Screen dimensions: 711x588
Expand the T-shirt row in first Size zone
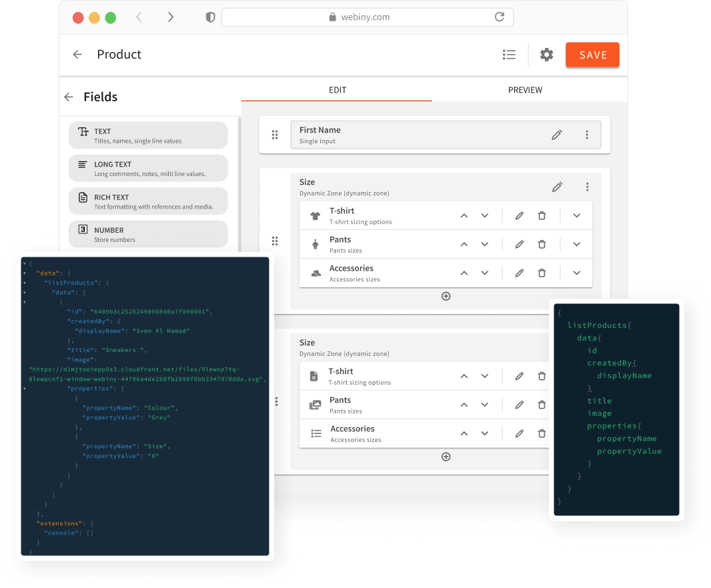click(x=577, y=216)
